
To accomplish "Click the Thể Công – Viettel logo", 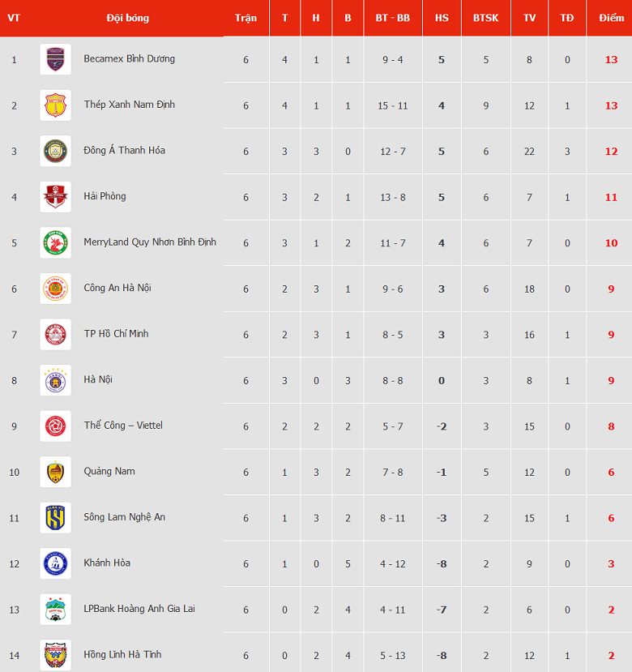I will point(56,426).
